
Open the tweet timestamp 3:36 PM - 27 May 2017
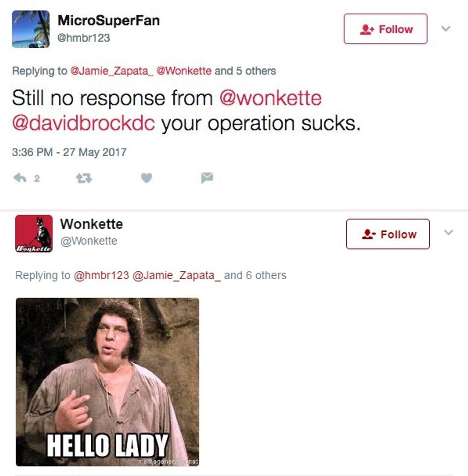[x=69, y=152]
